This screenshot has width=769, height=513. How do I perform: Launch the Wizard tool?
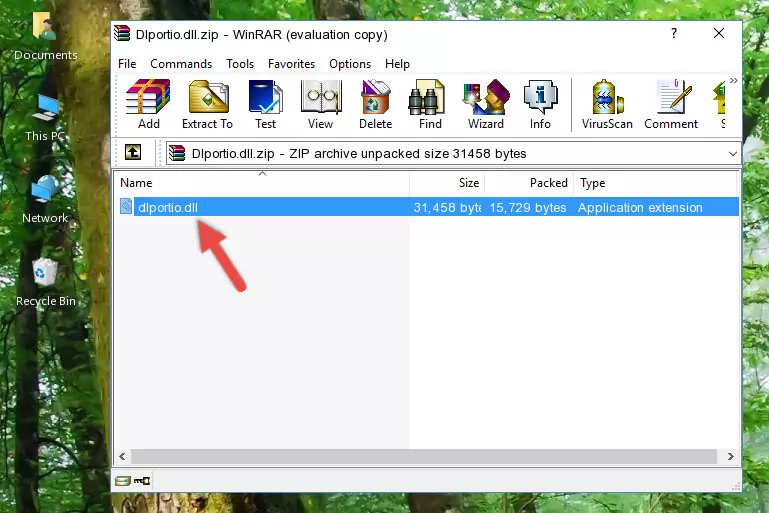[486, 104]
